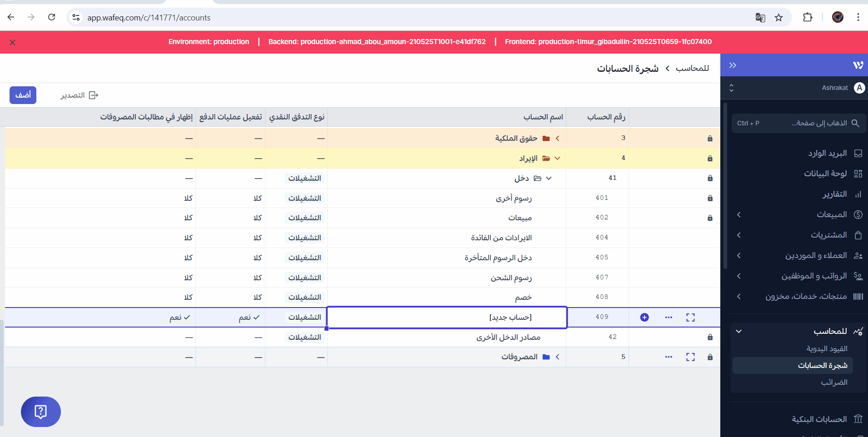Bookmark this page with star icon
Image resolution: width=868 pixels, height=437 pixels.
[x=779, y=18]
